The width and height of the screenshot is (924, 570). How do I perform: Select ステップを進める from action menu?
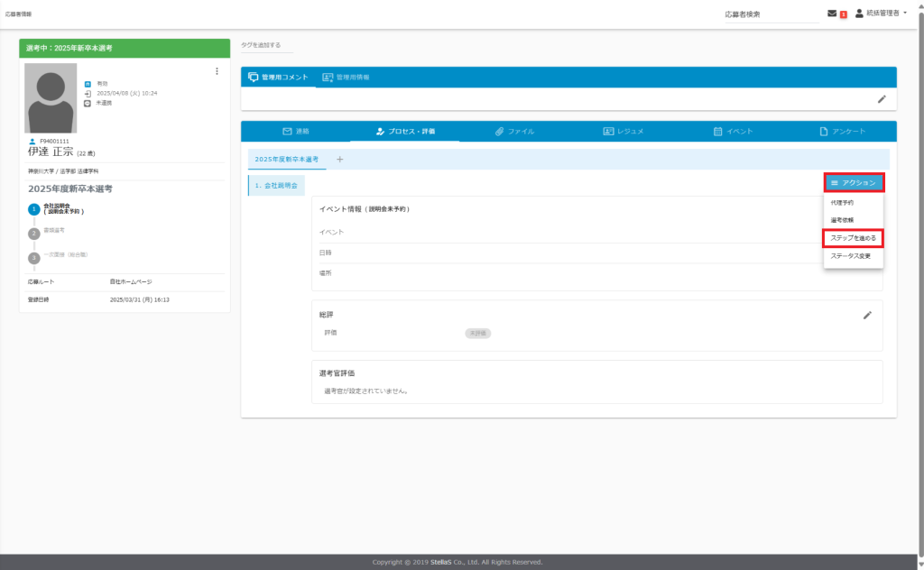(x=853, y=238)
